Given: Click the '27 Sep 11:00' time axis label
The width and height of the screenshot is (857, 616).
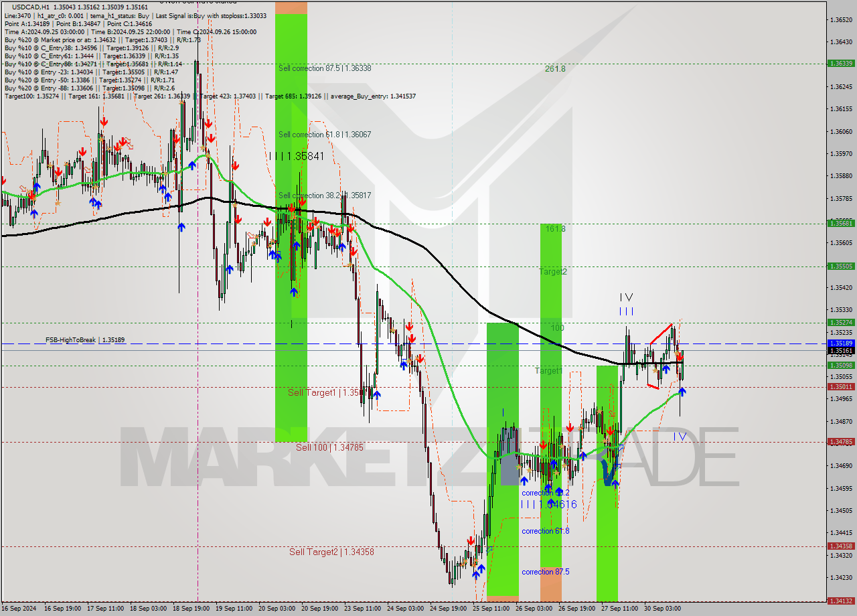Looking at the screenshot, I should coord(619,609).
